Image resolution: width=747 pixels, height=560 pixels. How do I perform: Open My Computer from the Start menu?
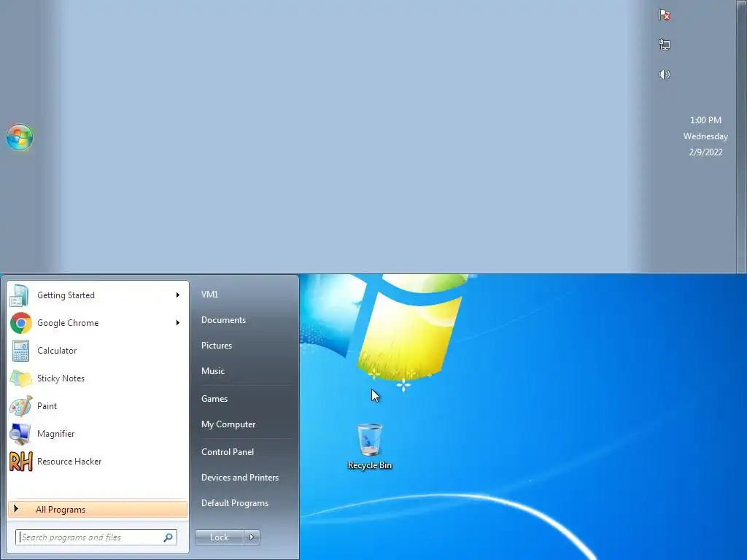coord(228,424)
